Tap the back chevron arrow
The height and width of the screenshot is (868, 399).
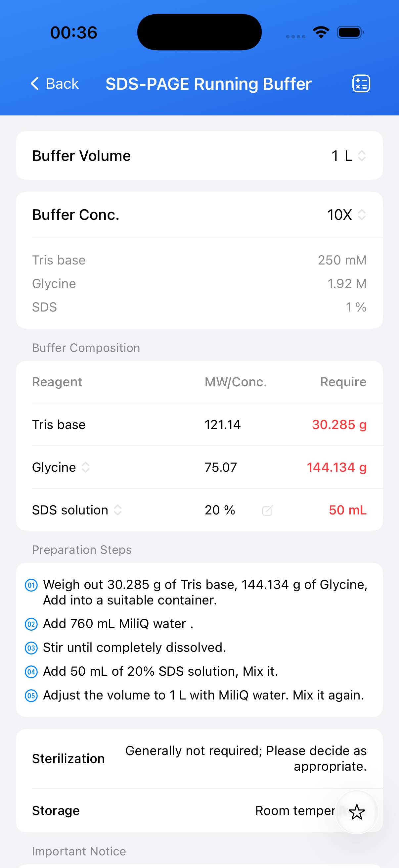click(x=35, y=83)
